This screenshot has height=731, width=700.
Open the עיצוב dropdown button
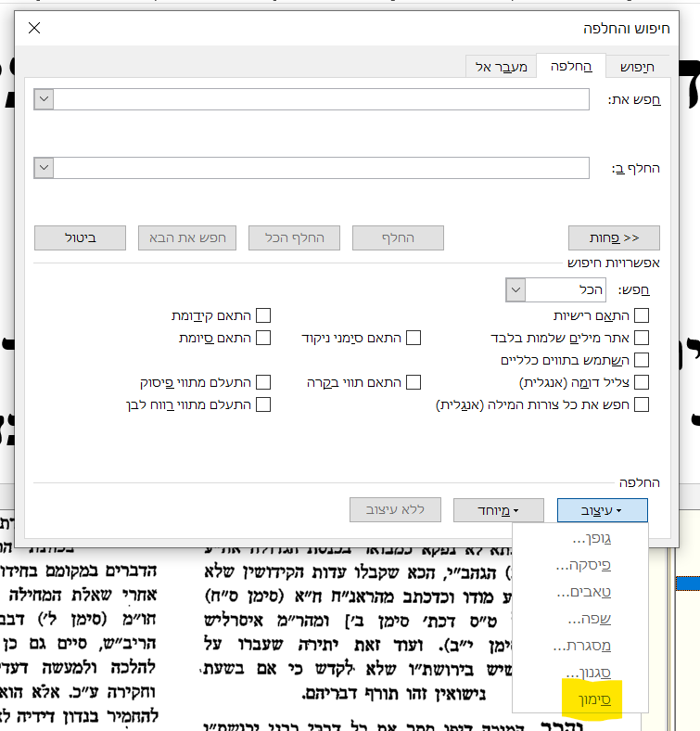pos(602,510)
